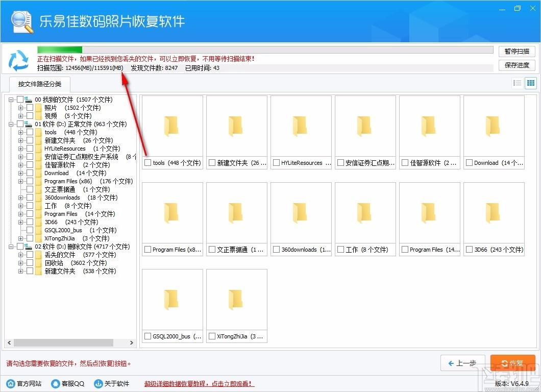Click the drive icon for 00 找到的文件
This screenshot has height=392, width=541.
28,100
